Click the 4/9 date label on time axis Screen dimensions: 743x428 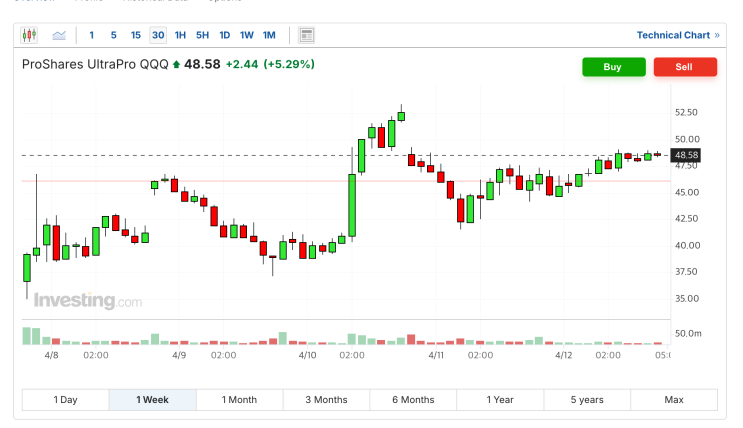[179, 355]
